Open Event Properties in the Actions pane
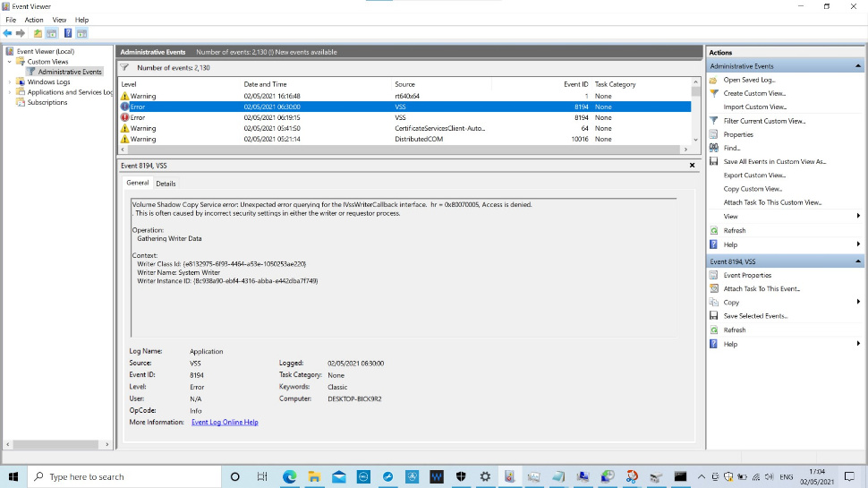 click(x=747, y=275)
